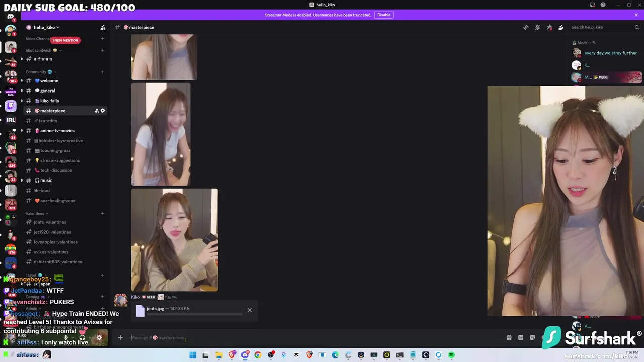Add channel to Valentines category
This screenshot has width=644, height=362.
tap(102, 214)
